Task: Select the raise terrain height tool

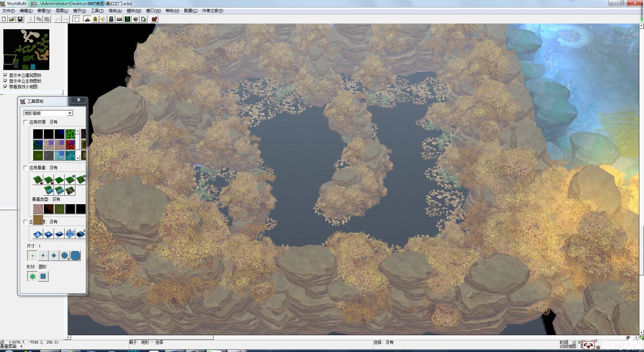Action: coord(38,234)
